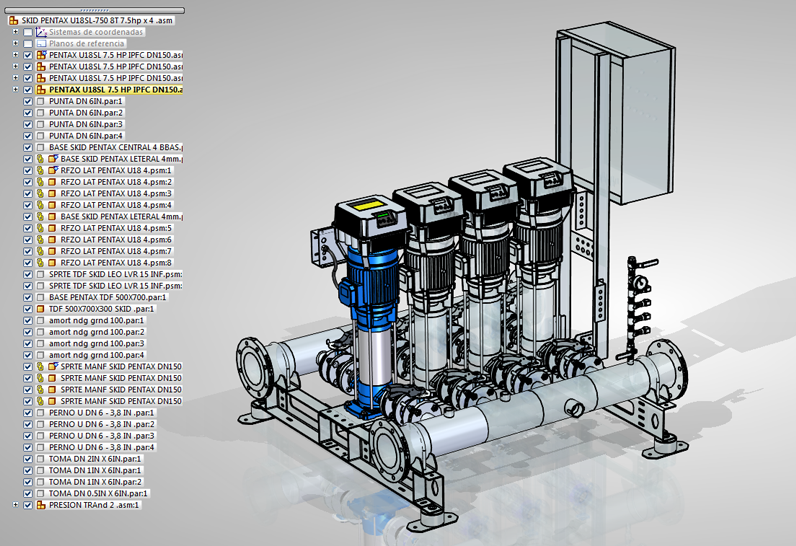The image size is (796, 546).
Task: Click the part icon of TOMA DN 0.5IN X 6IN
Action: pyautogui.click(x=41, y=493)
